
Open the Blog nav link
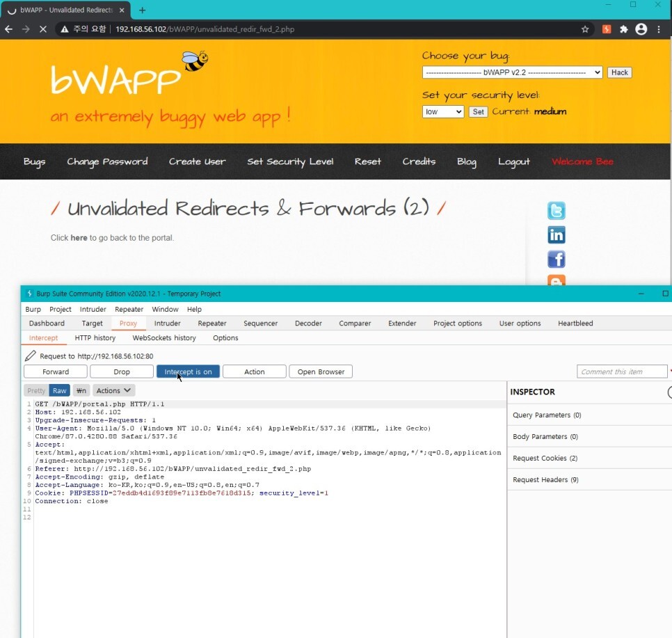[x=467, y=161]
